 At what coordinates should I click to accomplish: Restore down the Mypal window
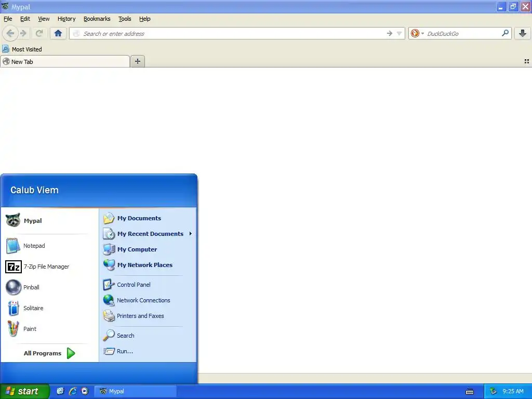coord(513,6)
